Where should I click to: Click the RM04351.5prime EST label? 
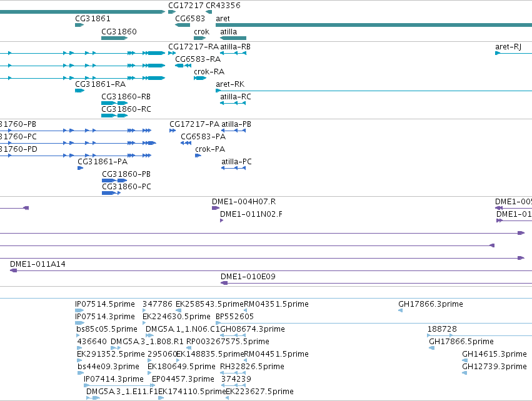[276, 304]
